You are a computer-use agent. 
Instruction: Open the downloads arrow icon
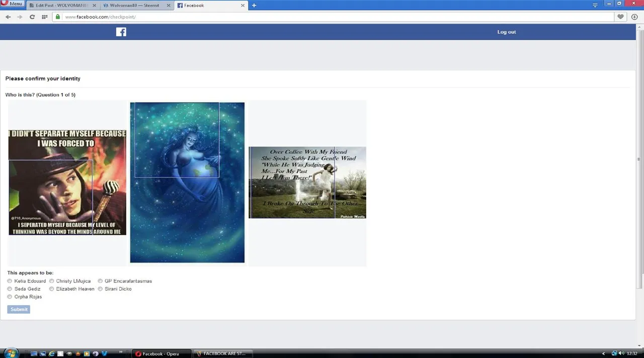[x=634, y=17]
